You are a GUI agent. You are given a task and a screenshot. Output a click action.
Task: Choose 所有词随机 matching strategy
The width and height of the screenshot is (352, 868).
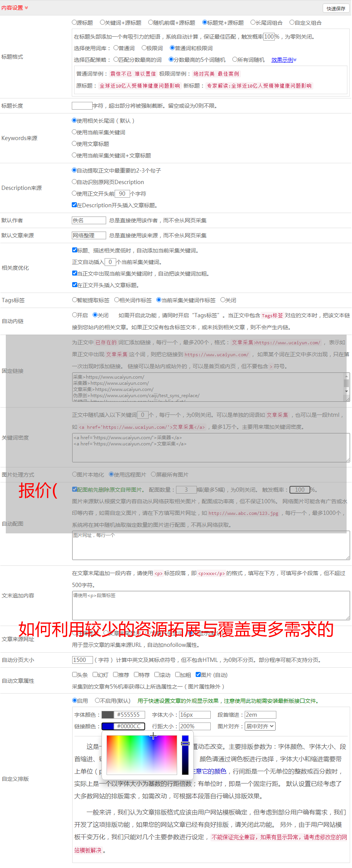click(235, 59)
